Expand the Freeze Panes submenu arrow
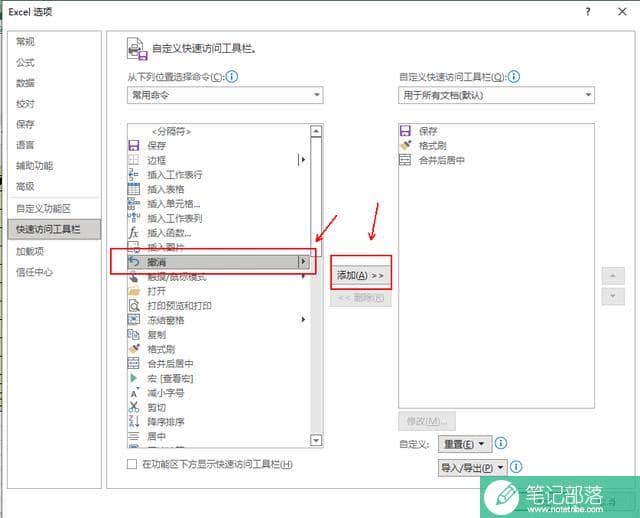640x518 pixels. pos(303,320)
